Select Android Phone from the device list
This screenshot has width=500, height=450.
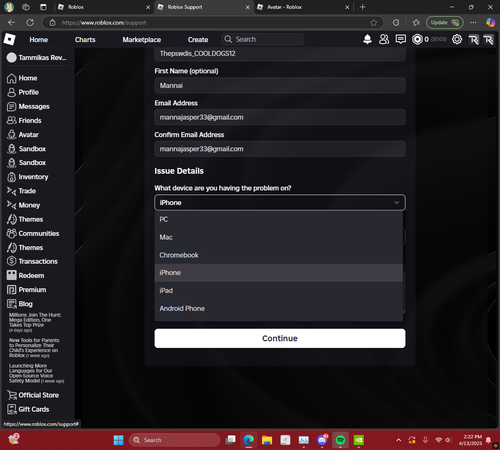tap(279, 308)
